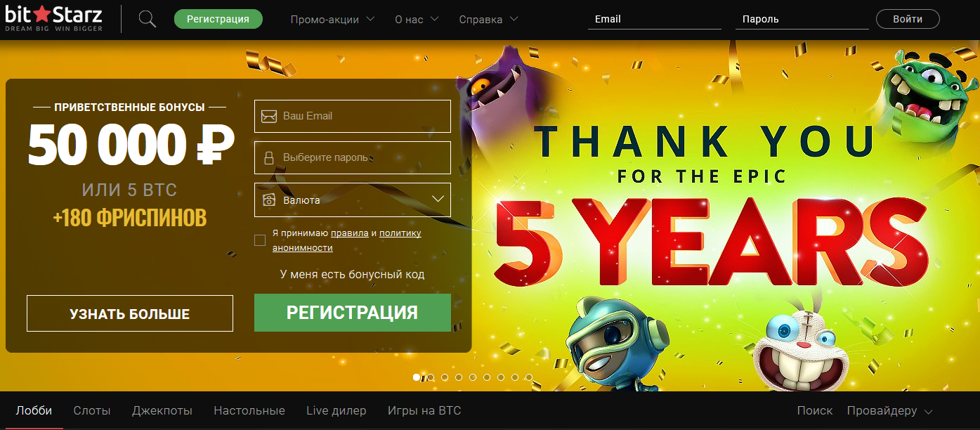Click the envelope icon in Email field
This screenshot has height=430, width=980.
[268, 116]
